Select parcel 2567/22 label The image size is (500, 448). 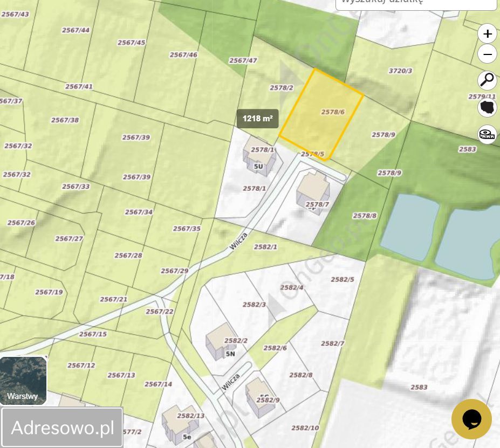160,312
